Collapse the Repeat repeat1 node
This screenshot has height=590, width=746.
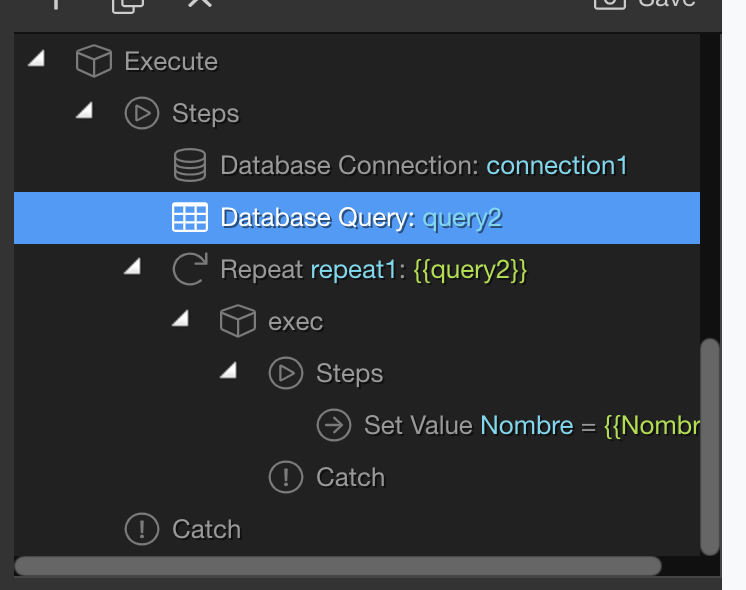pos(133,266)
